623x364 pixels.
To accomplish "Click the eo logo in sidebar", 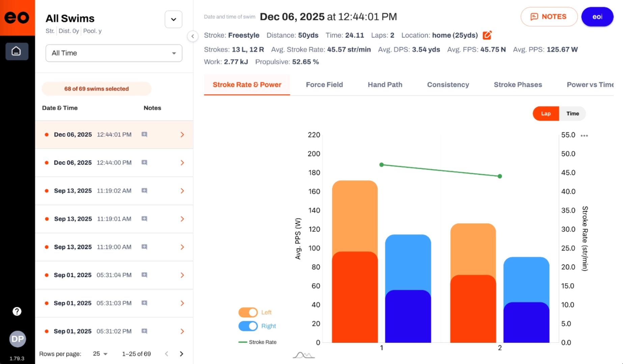I will coord(17,18).
